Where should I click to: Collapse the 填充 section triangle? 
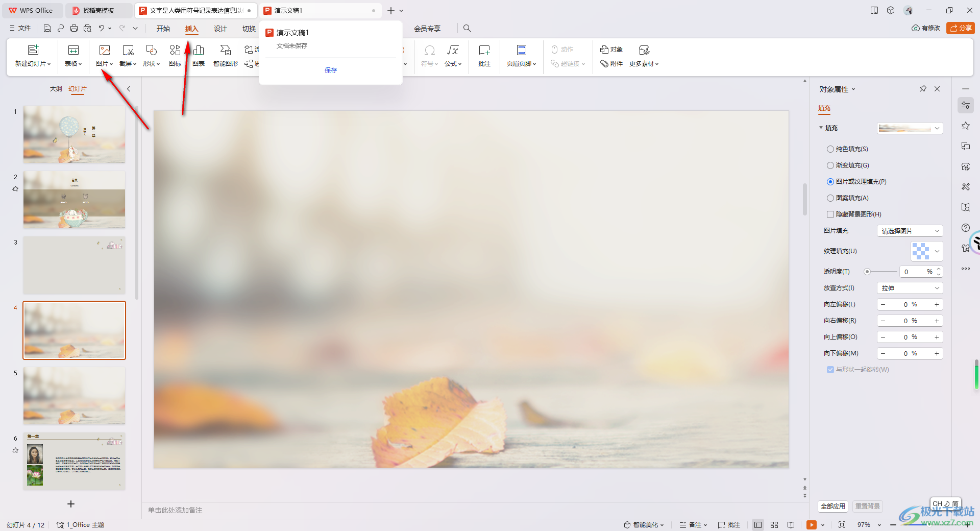click(x=821, y=128)
